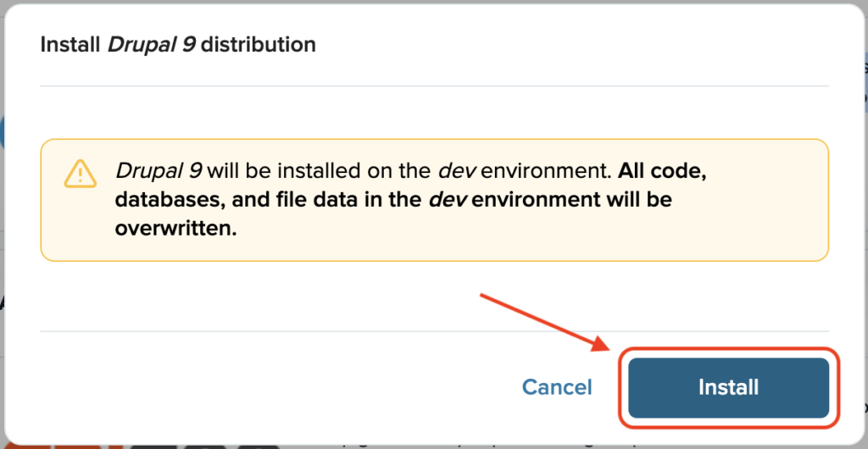Viewport: 868px width, 449px height.
Task: Click the first italic 'dev' environment word
Action: pos(457,171)
